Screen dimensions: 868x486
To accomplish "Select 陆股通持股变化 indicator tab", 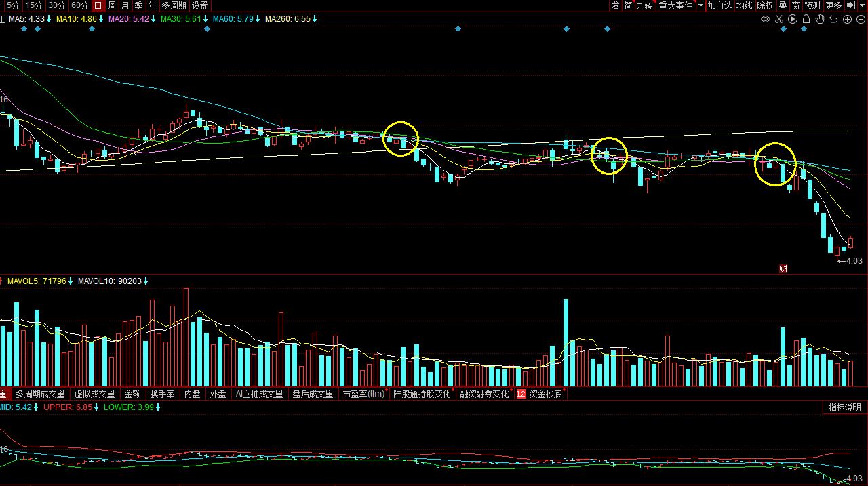I will (x=422, y=394).
